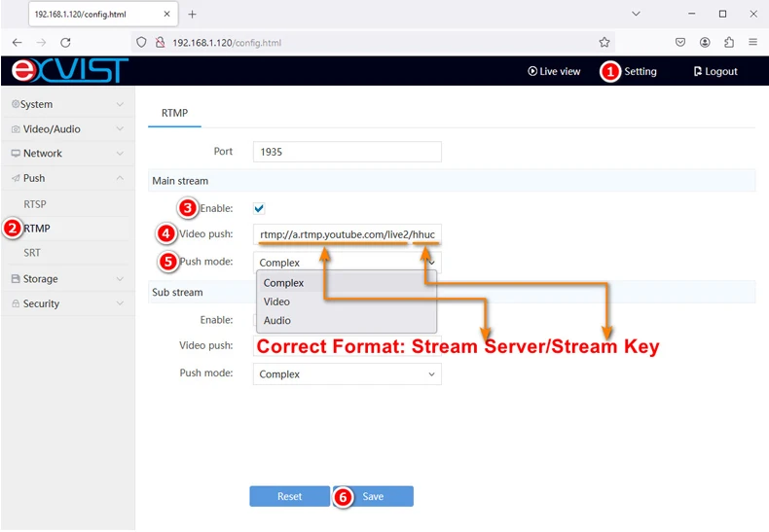Click the Port input field
Viewport: 769px width, 532px height.
[347, 152]
